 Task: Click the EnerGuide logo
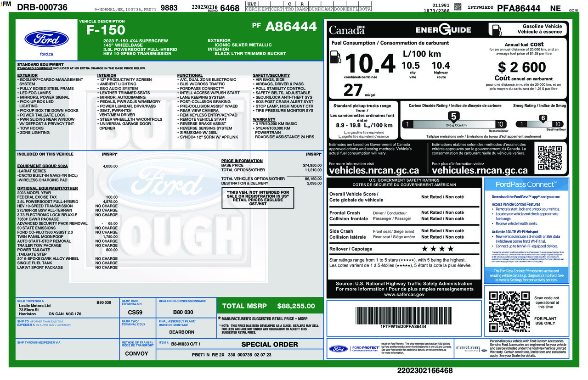coord(443,30)
